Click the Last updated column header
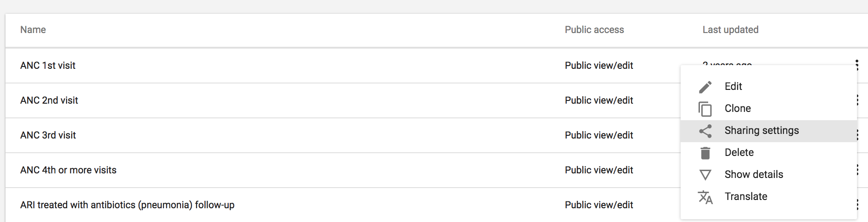Screen dimensions: 868x222 [x=730, y=30]
